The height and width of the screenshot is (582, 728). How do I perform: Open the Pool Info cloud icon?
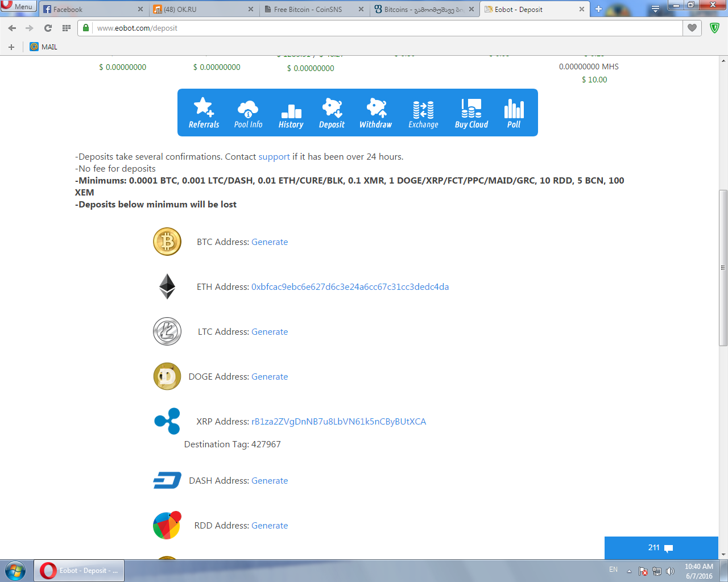pyautogui.click(x=248, y=113)
